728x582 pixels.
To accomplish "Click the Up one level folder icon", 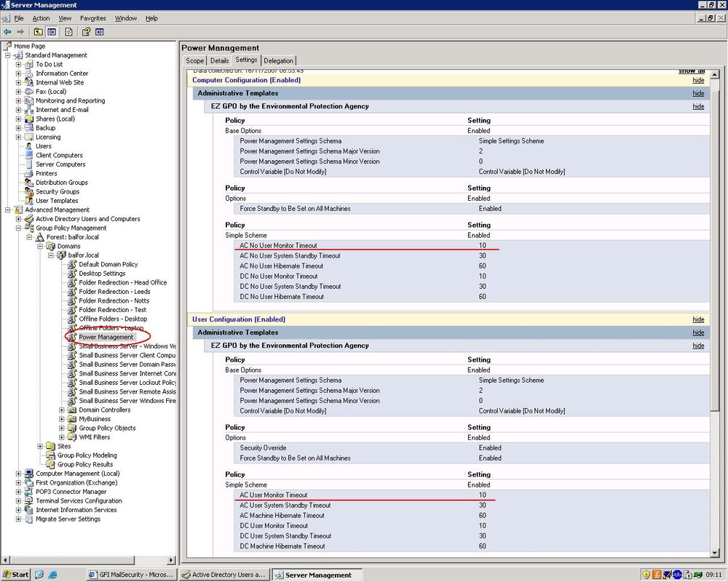I will click(38, 31).
